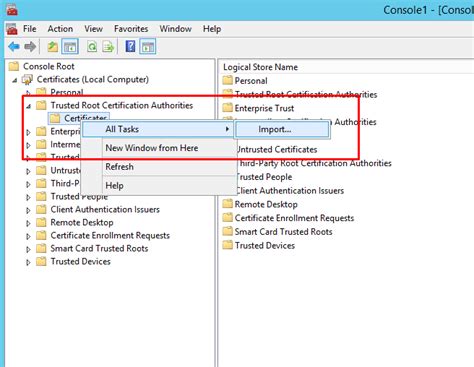Expand Client Authentication Issuers tree node
Screen dimensions: 474x367
28,210
